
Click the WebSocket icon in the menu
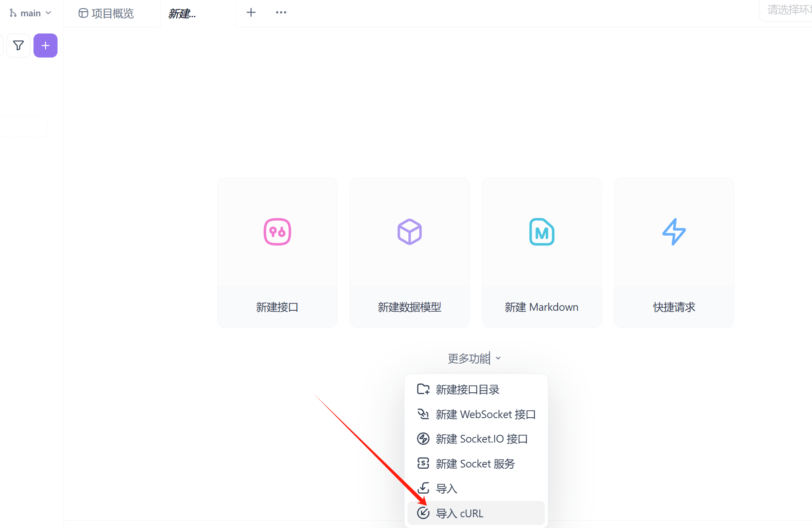(423, 414)
